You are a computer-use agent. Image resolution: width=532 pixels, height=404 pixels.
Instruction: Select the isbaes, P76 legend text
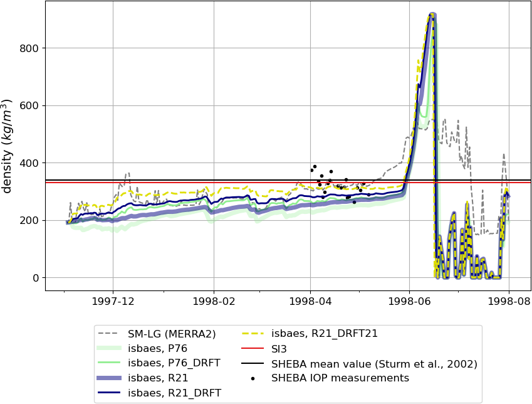click(157, 349)
